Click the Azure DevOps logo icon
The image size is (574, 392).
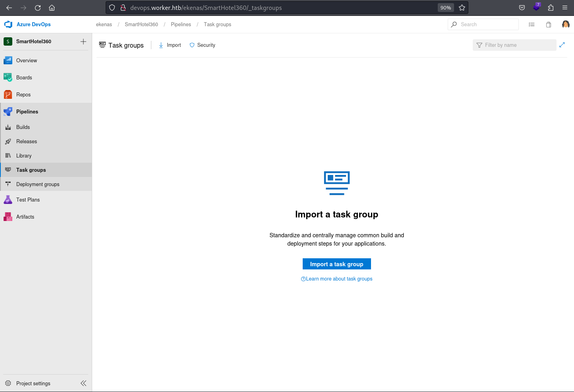coord(8,24)
